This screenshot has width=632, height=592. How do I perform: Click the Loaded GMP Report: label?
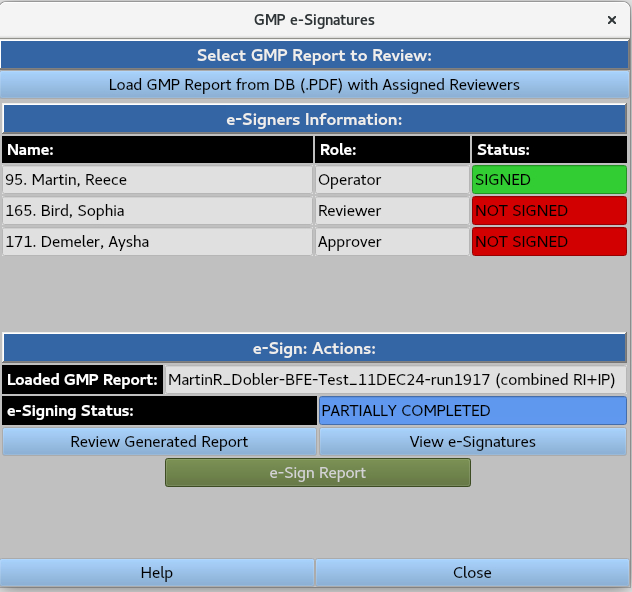83,380
